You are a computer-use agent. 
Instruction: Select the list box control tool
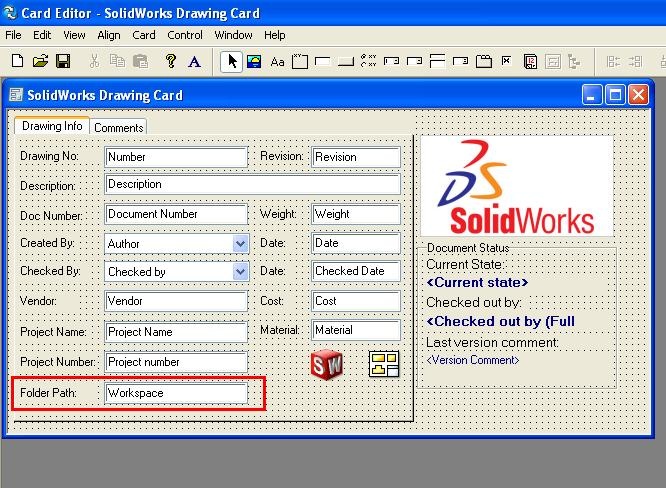click(437, 61)
